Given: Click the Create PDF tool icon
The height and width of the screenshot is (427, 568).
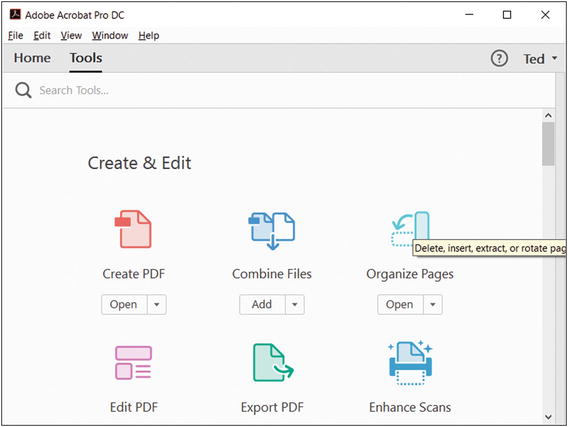Looking at the screenshot, I should (133, 229).
